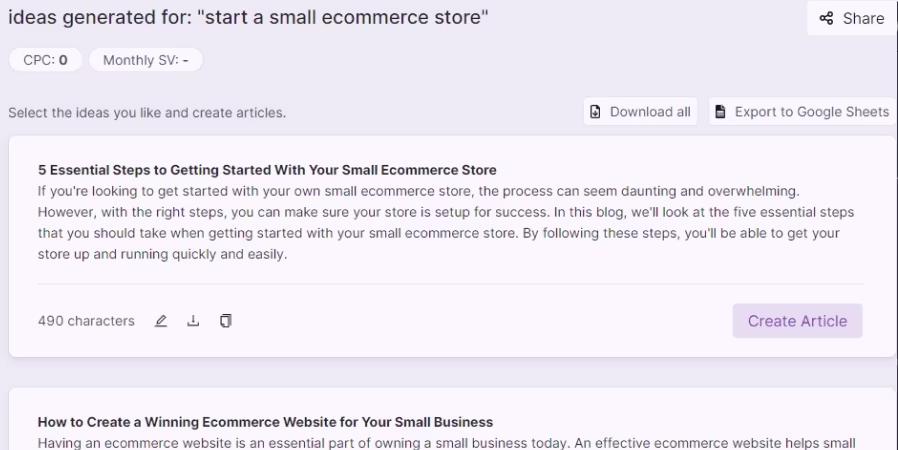Screen dimensions: 898x450
Task: Click the divider line in the first idea card
Action: tap(450, 284)
